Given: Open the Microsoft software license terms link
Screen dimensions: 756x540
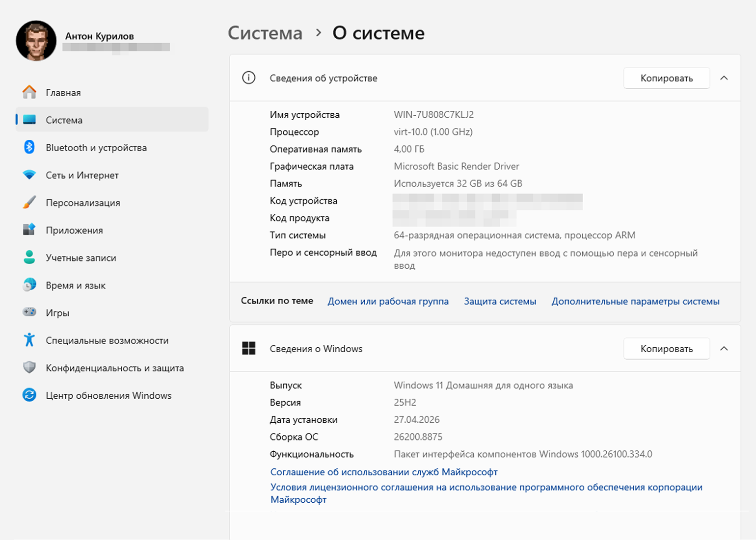Looking at the screenshot, I should coord(486,493).
